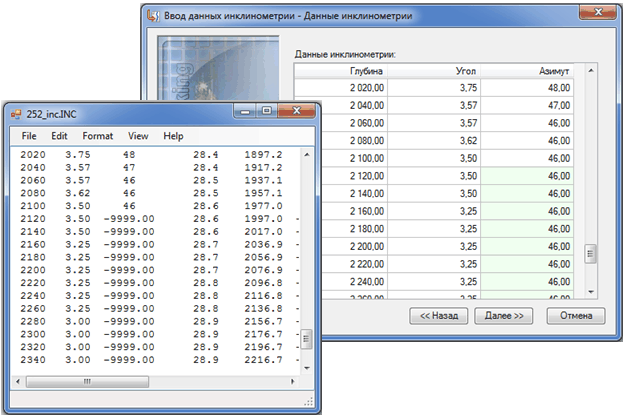This screenshot has width=625, height=417.
Task: Click the table's scrollbar up arrow
Action: [590, 72]
